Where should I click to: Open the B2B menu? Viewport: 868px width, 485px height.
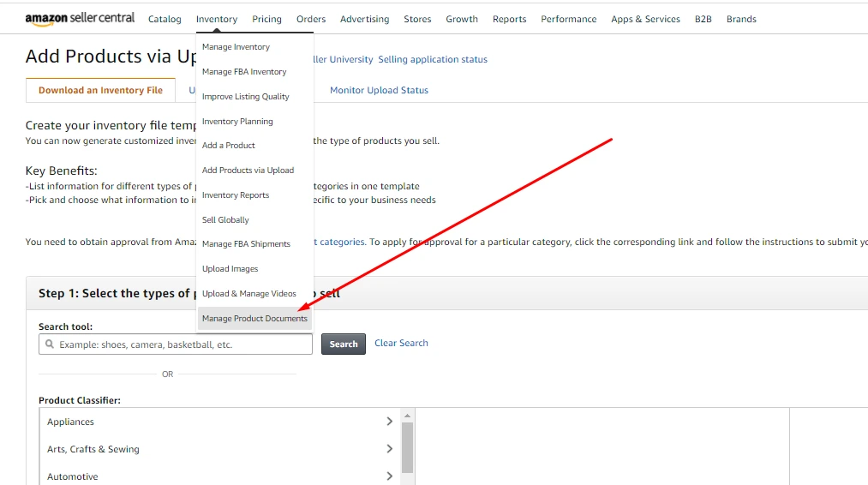pyautogui.click(x=703, y=19)
